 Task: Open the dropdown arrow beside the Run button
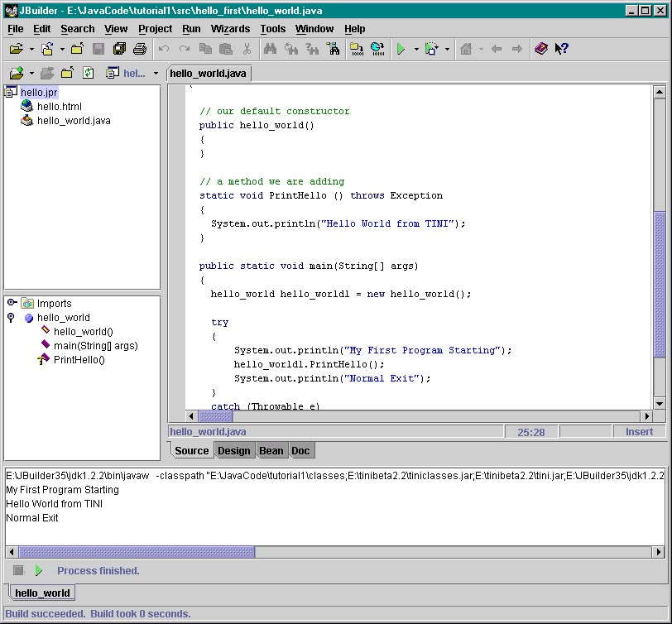point(415,49)
